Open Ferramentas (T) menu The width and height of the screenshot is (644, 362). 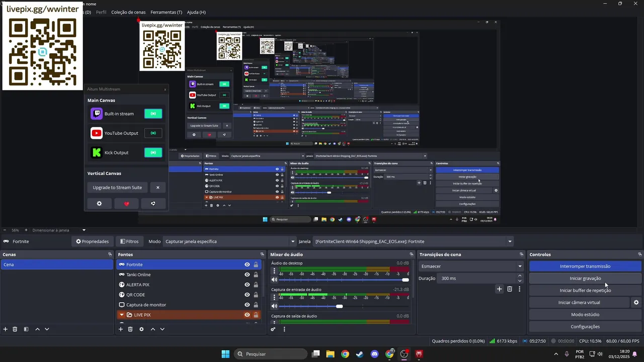click(167, 12)
